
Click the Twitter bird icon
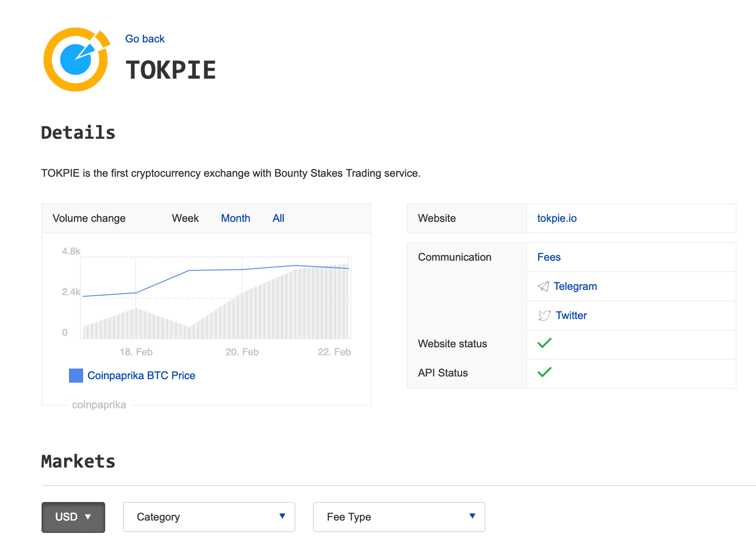click(x=544, y=316)
